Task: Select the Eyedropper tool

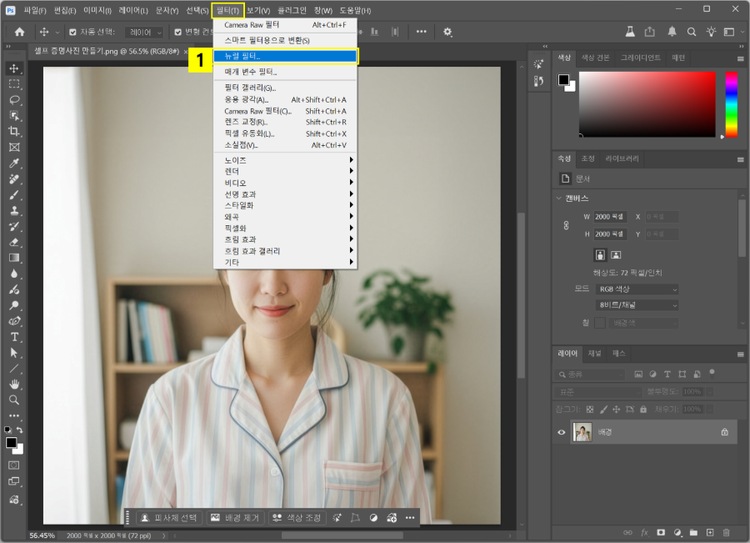Action: (x=14, y=163)
